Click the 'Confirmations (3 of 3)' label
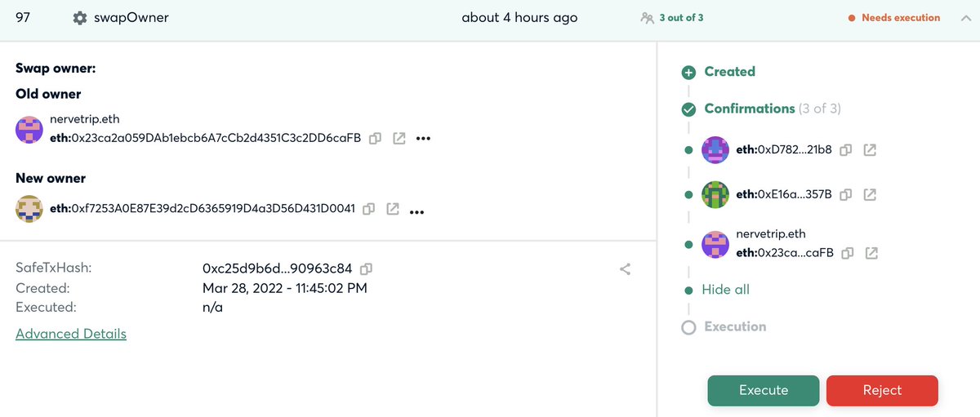 pos(773,109)
